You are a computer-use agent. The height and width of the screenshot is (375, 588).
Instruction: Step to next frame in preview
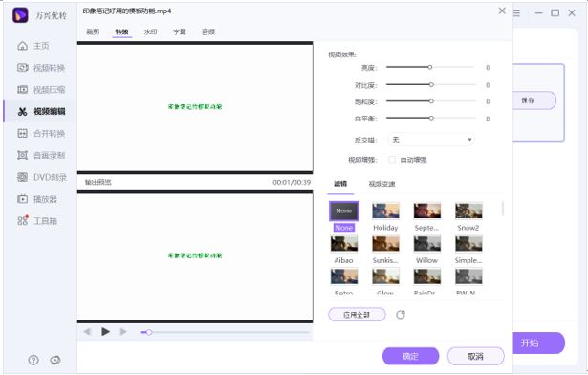tap(122, 332)
